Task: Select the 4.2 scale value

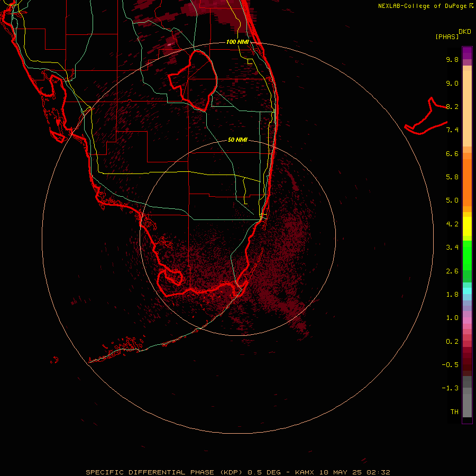Action: point(452,224)
